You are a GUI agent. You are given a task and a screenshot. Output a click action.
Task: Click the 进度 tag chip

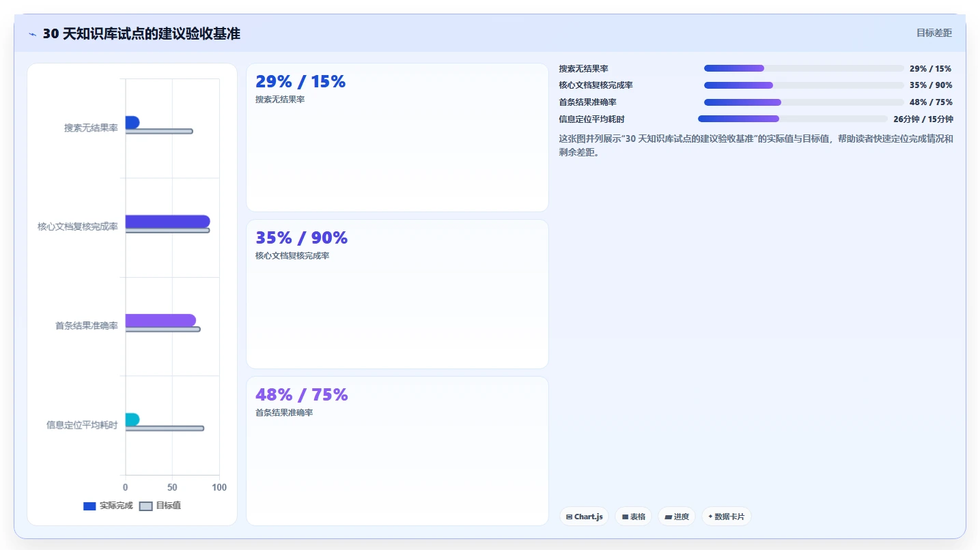677,517
